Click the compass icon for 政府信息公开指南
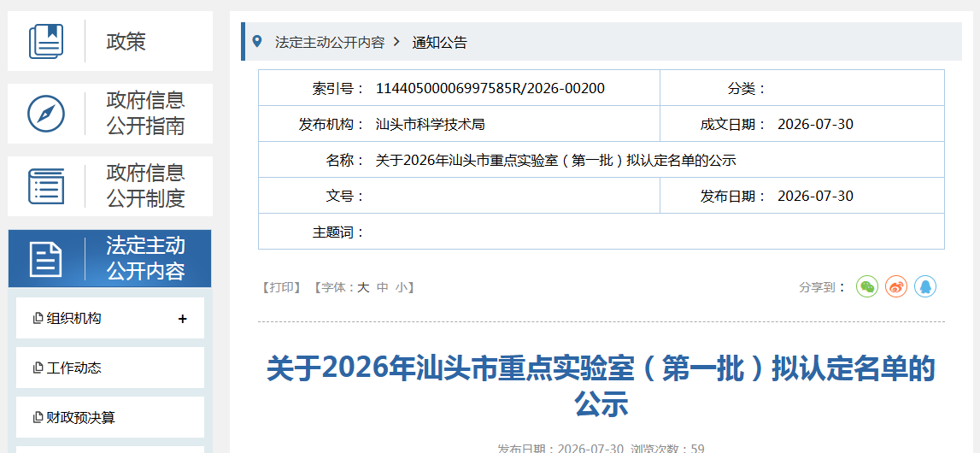 point(45,114)
